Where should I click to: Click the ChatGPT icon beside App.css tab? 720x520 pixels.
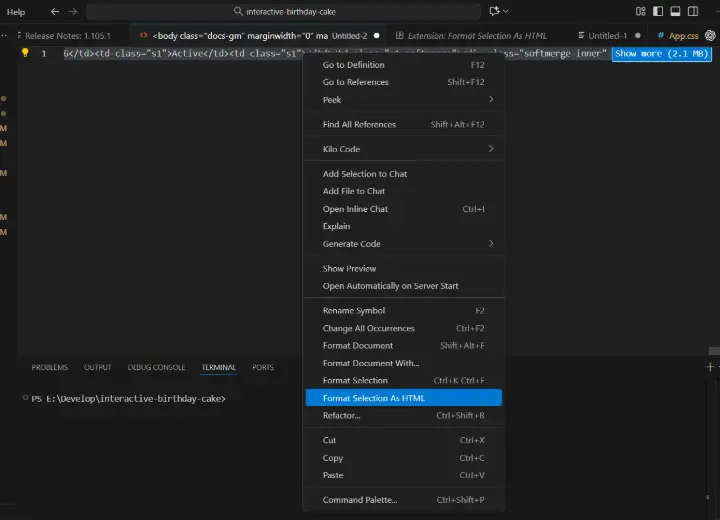coord(711,35)
